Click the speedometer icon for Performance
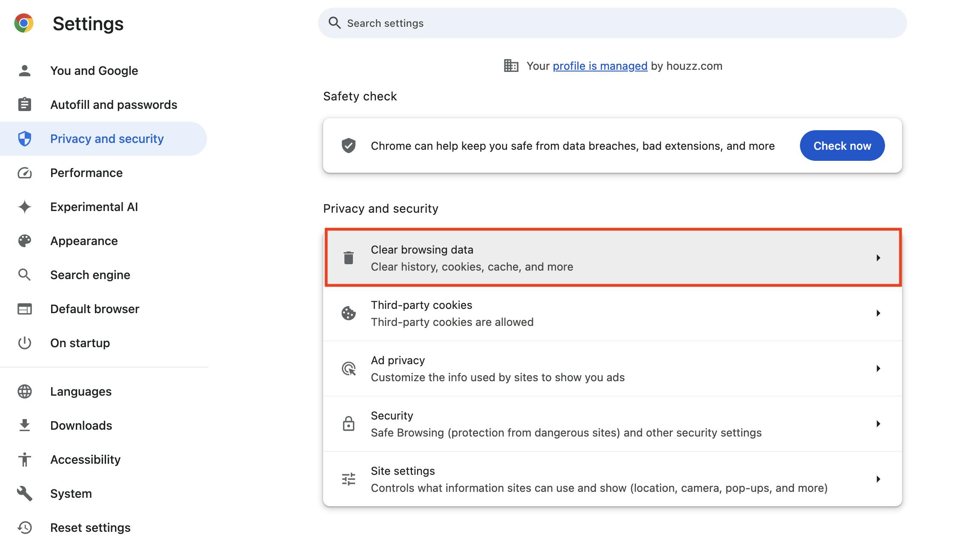This screenshot has width=980, height=548. click(25, 173)
